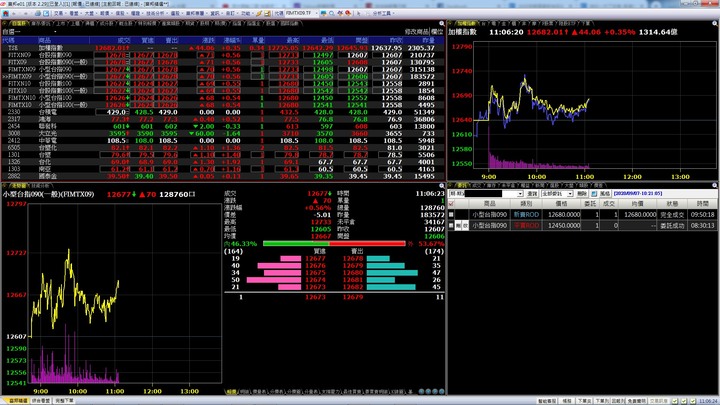Screen dimensions: 720x405
Task: Click the 刪 button in the 12450.0000 order row
Action: 458,225
